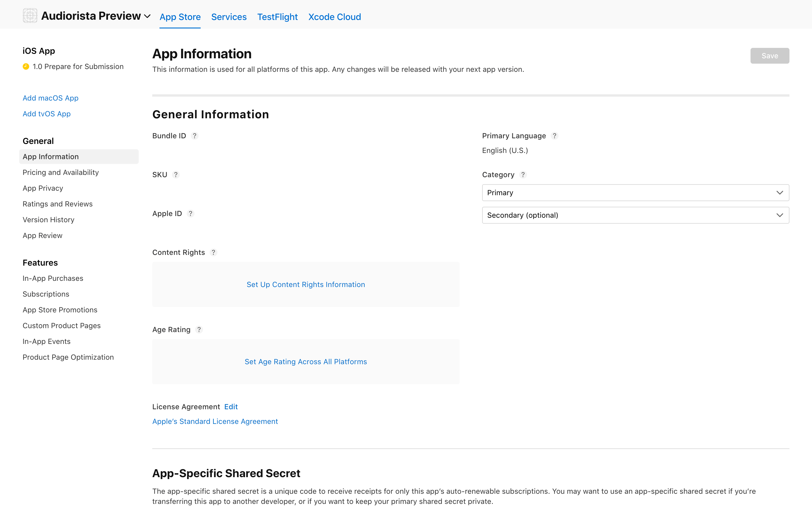The width and height of the screenshot is (812, 507).
Task: Switch to the TestFlight tab
Action: pos(277,17)
